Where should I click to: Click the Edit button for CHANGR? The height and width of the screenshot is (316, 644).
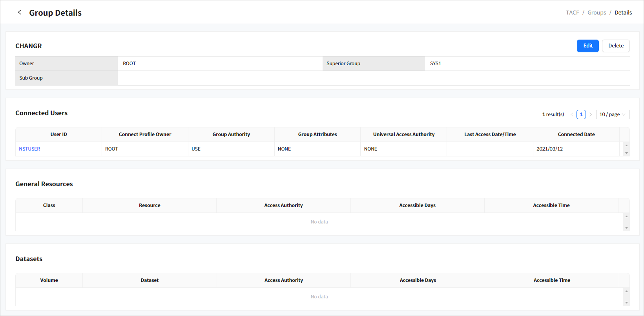[x=587, y=46]
